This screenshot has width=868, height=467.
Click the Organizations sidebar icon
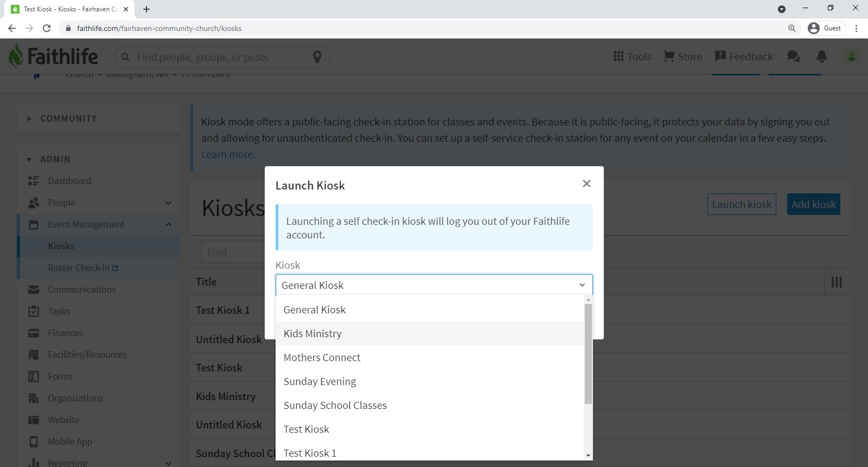point(34,398)
